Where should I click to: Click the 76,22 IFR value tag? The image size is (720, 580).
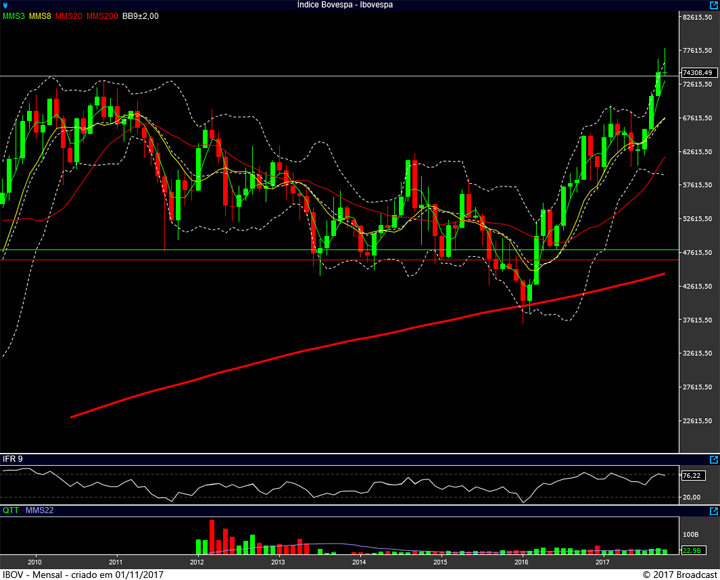point(692,476)
